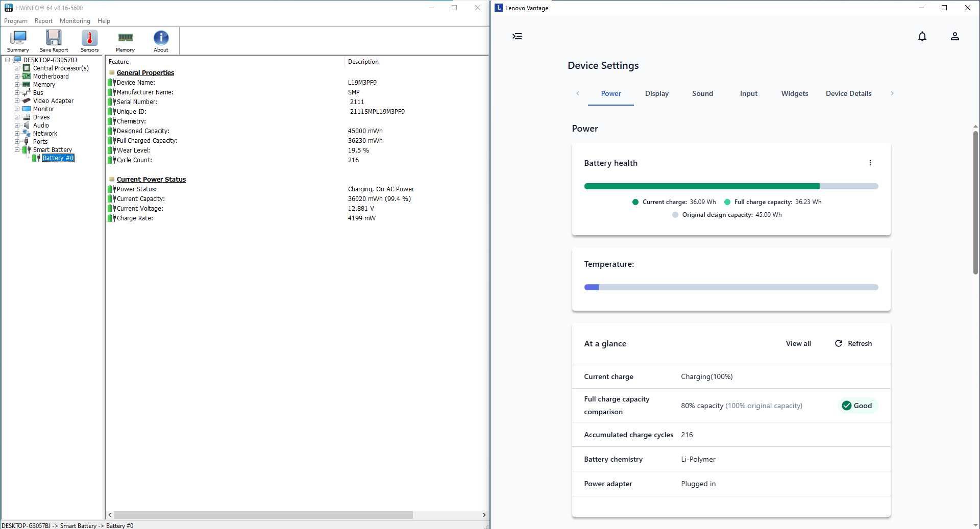Open the Summary toolbar icon in HWiNFO
The width and height of the screenshot is (980, 529).
(18, 41)
